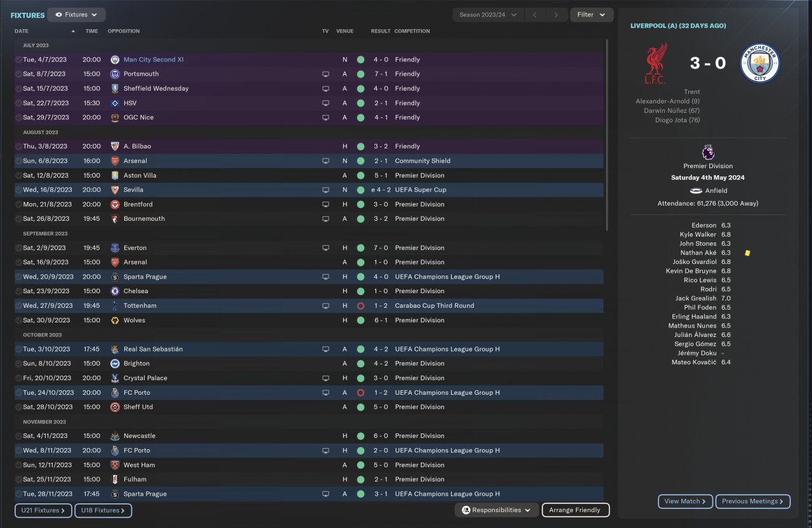The image size is (812, 528).
Task: Toggle the check circle for Everton fixture
Action: (x=18, y=248)
